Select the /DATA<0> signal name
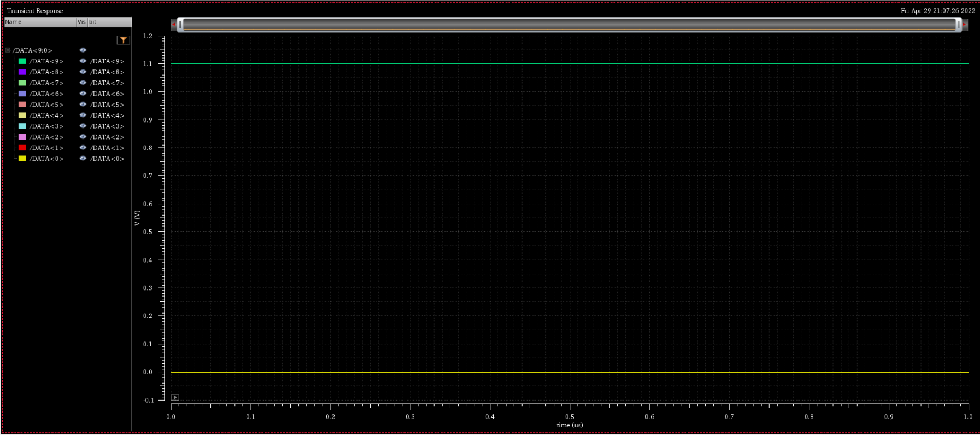This screenshot has width=980, height=435. coord(46,159)
